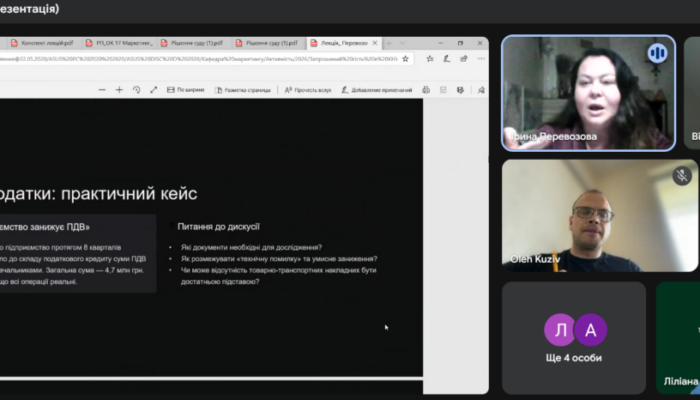Save a copy of the PDF
The height and width of the screenshot is (400, 700).
click(x=460, y=90)
